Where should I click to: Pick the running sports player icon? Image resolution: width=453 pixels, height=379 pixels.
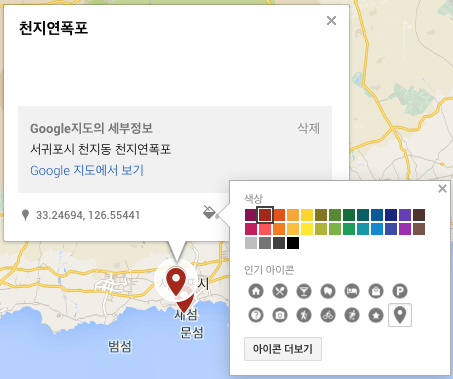pyautogui.click(x=352, y=315)
